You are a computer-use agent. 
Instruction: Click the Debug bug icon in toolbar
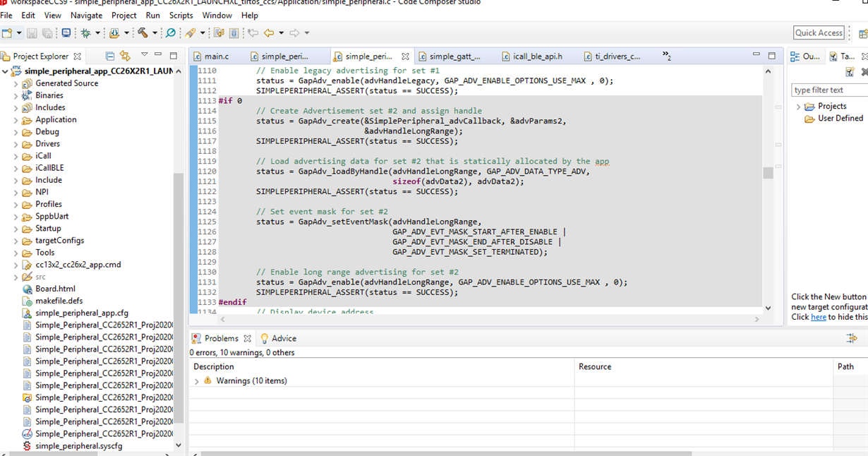[x=86, y=33]
